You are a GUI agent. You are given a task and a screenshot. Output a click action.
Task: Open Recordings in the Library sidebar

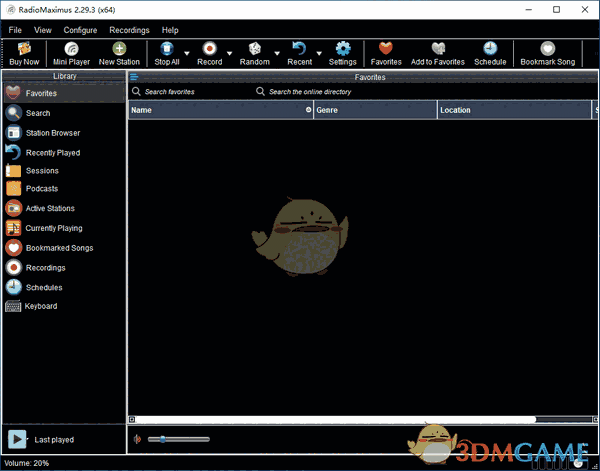coord(64,268)
